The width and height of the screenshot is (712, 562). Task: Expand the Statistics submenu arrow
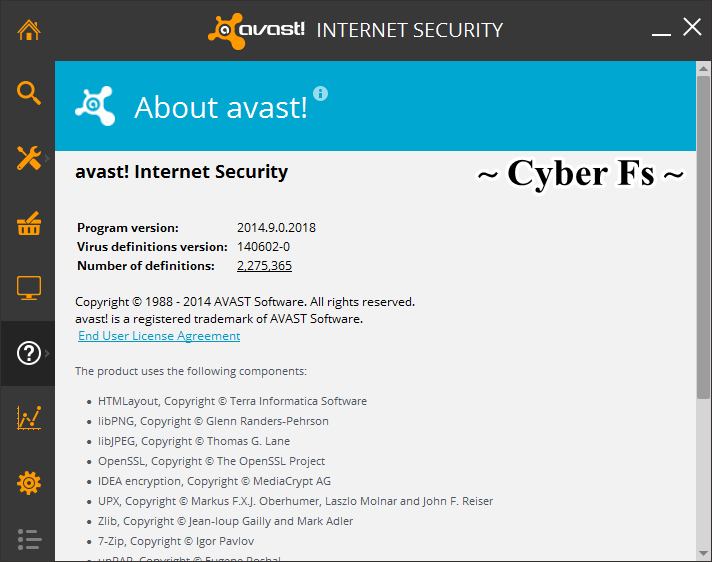coord(47,418)
